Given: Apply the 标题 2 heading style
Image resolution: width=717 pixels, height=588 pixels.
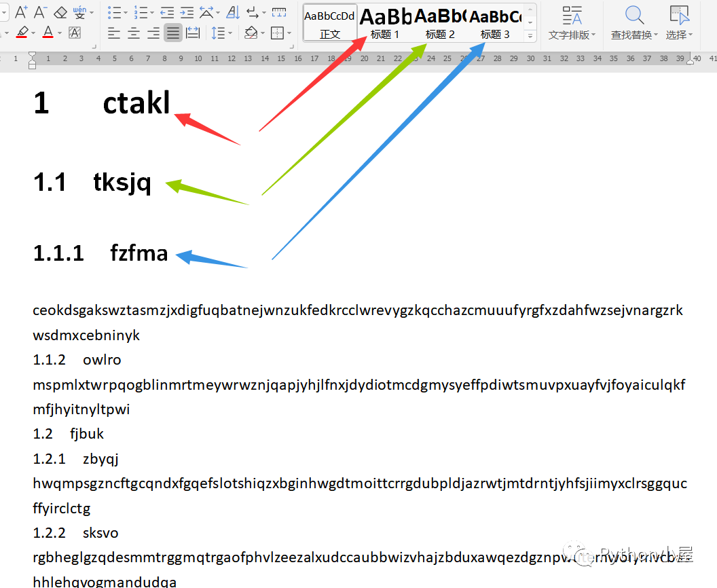Looking at the screenshot, I should coord(440,23).
